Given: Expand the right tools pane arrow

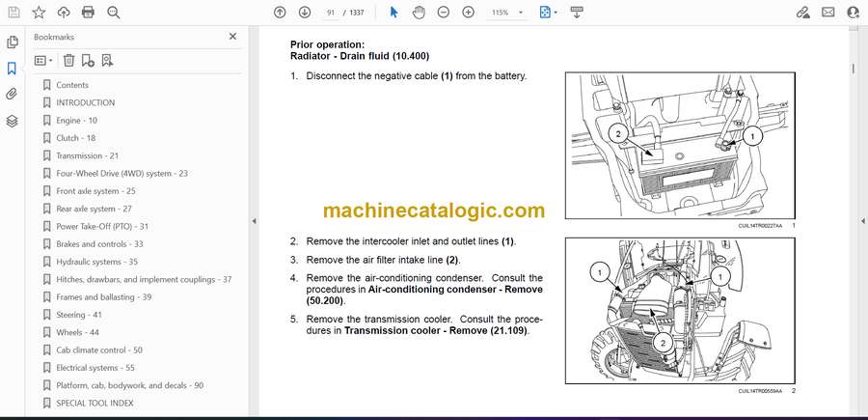Looking at the screenshot, I should click(x=862, y=221).
